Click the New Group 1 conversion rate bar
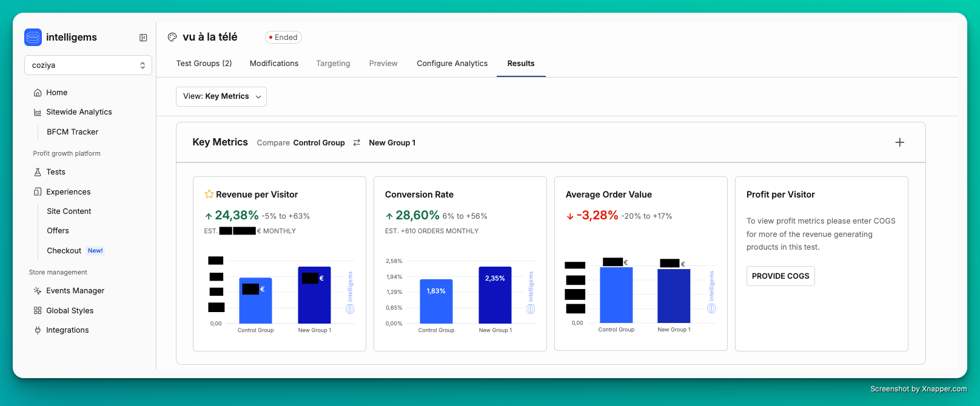 [x=495, y=296]
